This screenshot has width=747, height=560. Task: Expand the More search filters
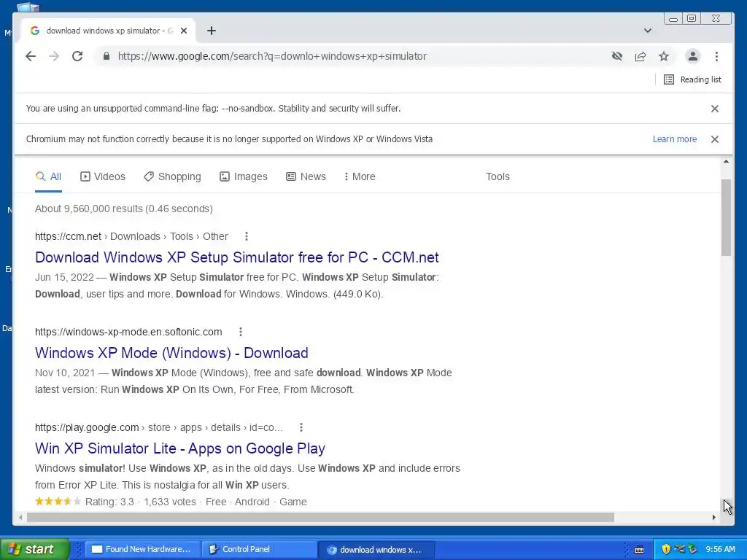(x=360, y=176)
